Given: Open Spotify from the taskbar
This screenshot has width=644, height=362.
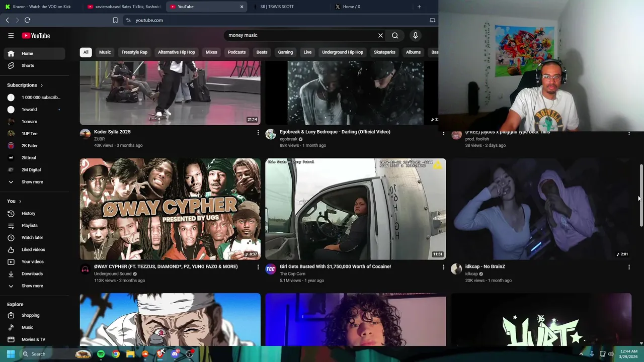Looking at the screenshot, I should (101, 354).
